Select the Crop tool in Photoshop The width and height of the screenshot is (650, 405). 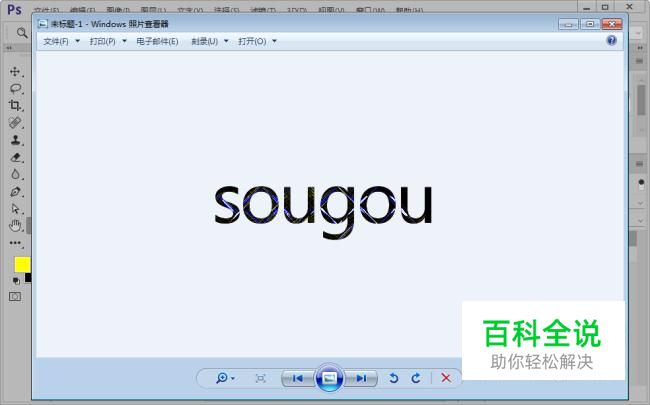tap(15, 105)
